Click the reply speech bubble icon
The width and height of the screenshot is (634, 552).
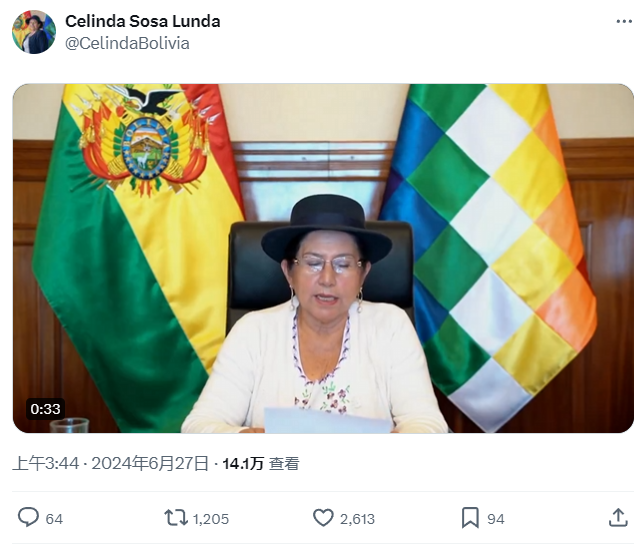pos(28,517)
